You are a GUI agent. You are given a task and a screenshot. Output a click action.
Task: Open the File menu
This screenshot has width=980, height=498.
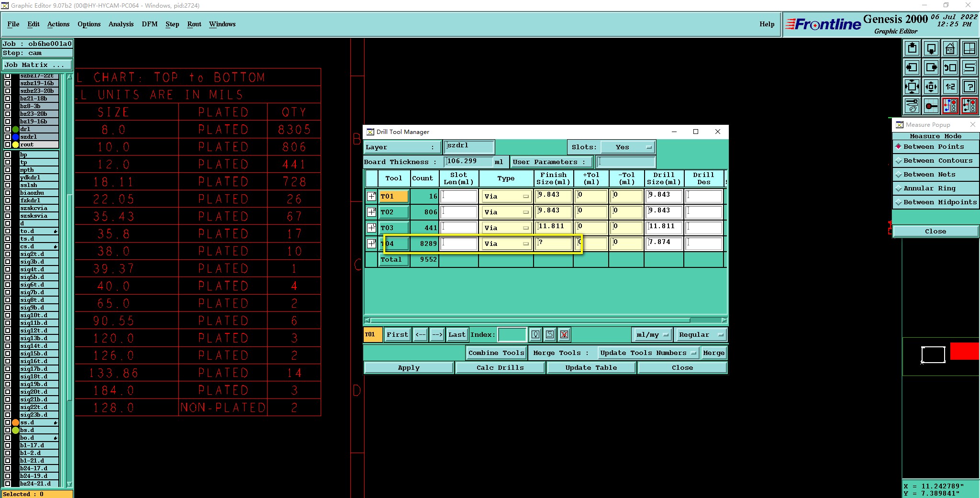click(13, 24)
